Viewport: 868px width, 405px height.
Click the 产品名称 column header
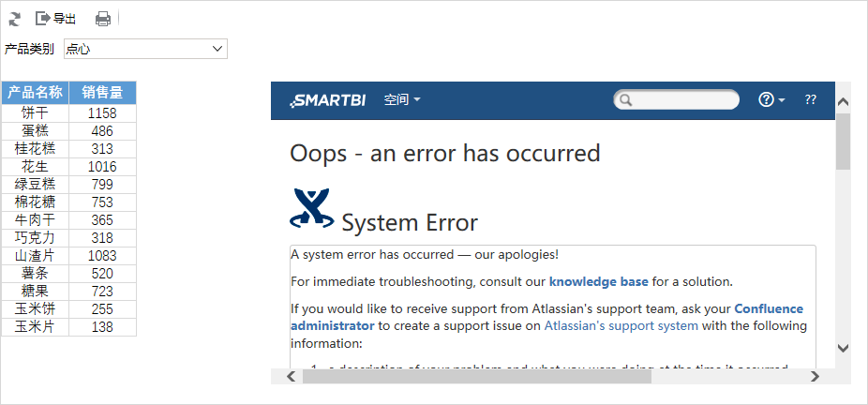[35, 93]
